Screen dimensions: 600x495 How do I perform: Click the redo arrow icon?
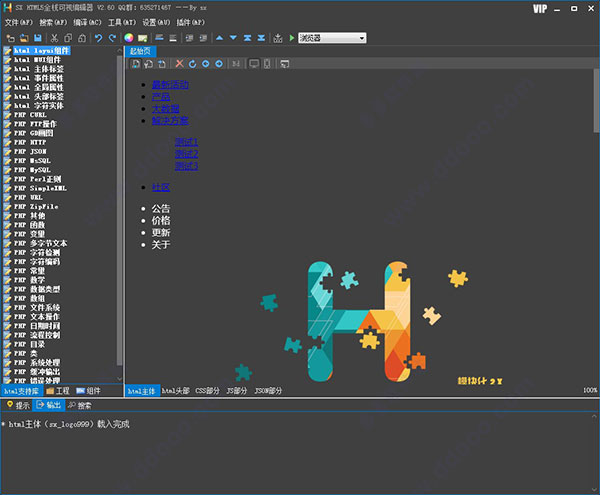pyautogui.click(x=110, y=38)
